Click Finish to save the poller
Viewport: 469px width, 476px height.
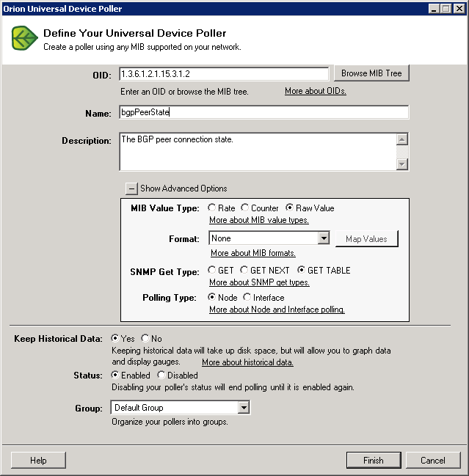pyautogui.click(x=374, y=460)
